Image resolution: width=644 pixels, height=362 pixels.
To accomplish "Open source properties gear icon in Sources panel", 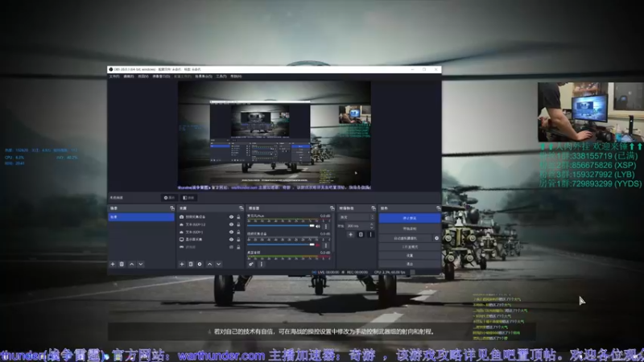I will (x=200, y=265).
